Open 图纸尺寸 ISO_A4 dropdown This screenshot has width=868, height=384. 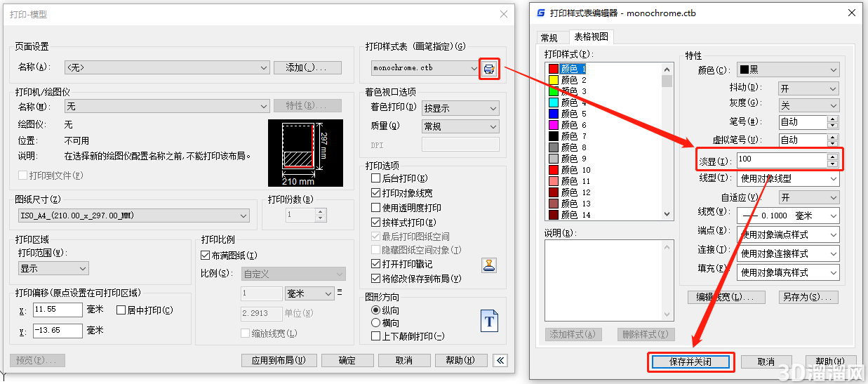click(x=135, y=216)
